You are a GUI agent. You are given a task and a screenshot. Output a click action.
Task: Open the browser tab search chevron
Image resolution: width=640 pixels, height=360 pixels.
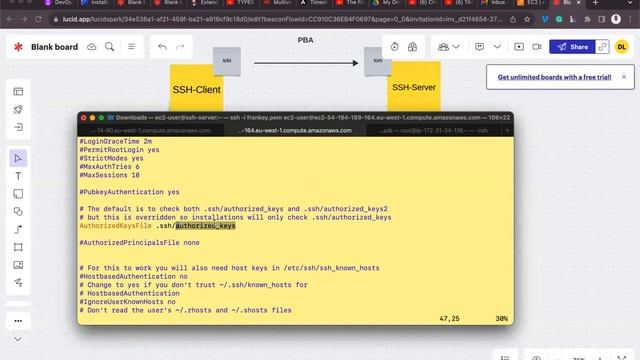tap(631, 3)
